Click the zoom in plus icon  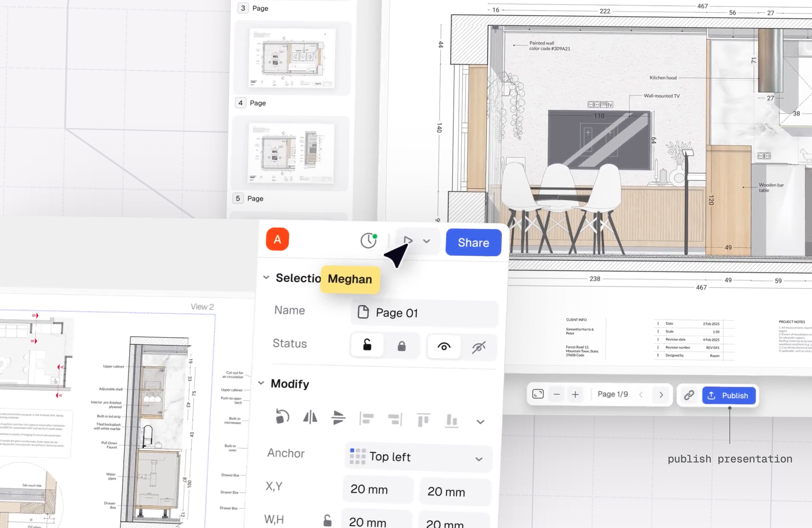pos(575,394)
